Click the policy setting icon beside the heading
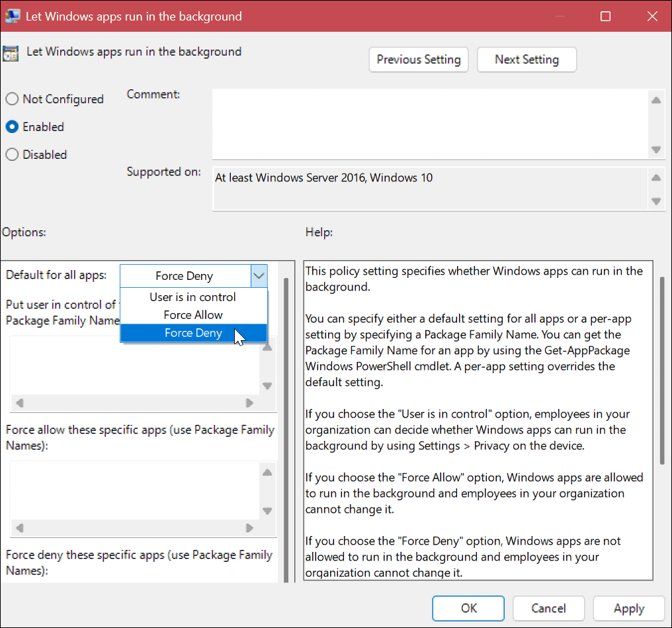The height and width of the screenshot is (628, 672). 11,54
